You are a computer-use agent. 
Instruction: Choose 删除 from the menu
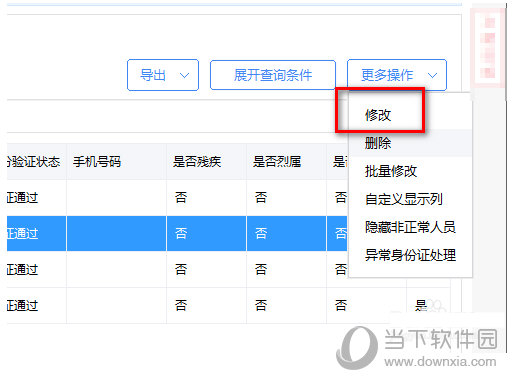pyautogui.click(x=378, y=143)
